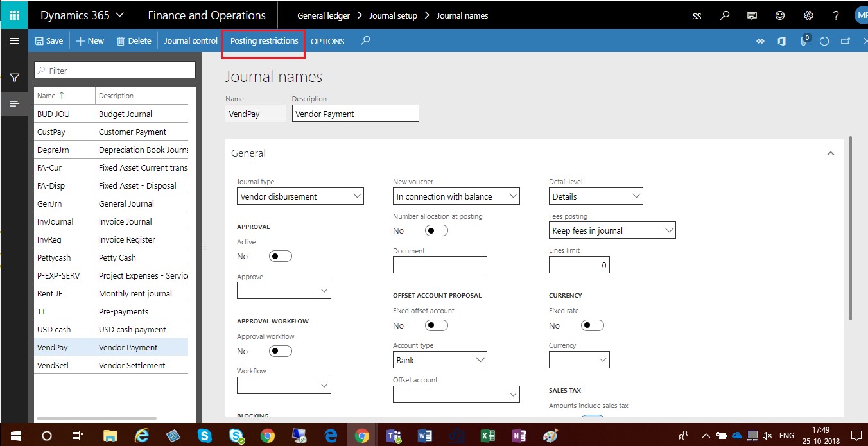Open attachments paperclip icon
The image size is (868, 446).
pyautogui.click(x=804, y=41)
